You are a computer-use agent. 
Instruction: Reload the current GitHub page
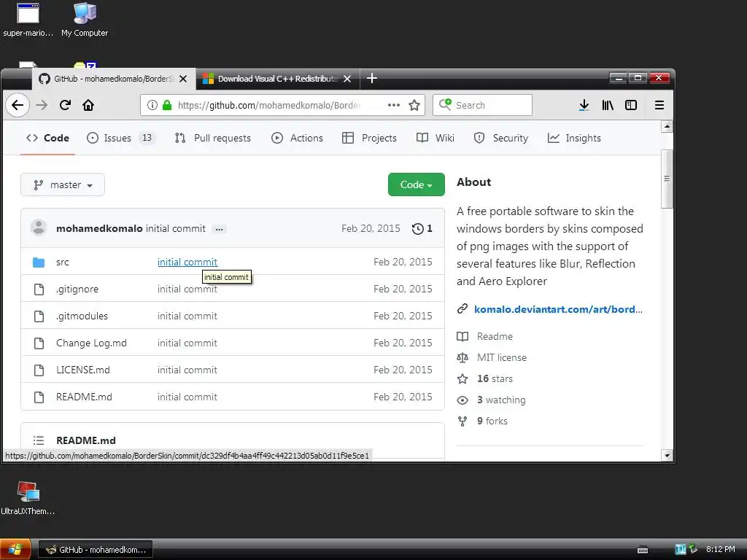(65, 105)
